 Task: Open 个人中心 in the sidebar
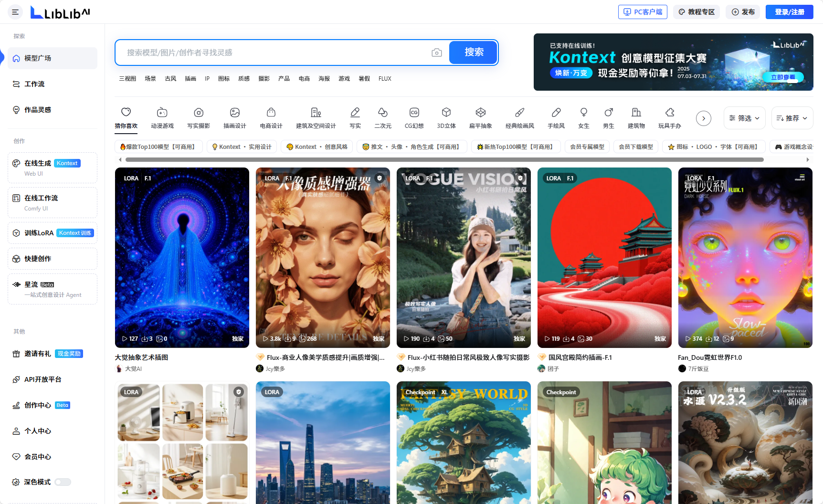[x=53, y=431]
